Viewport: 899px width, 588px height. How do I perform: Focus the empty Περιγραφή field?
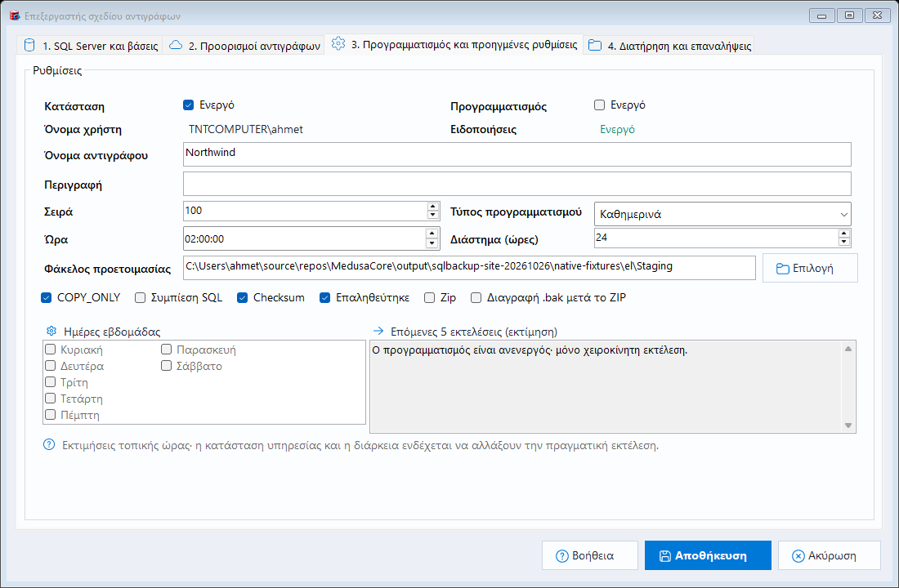[517, 184]
